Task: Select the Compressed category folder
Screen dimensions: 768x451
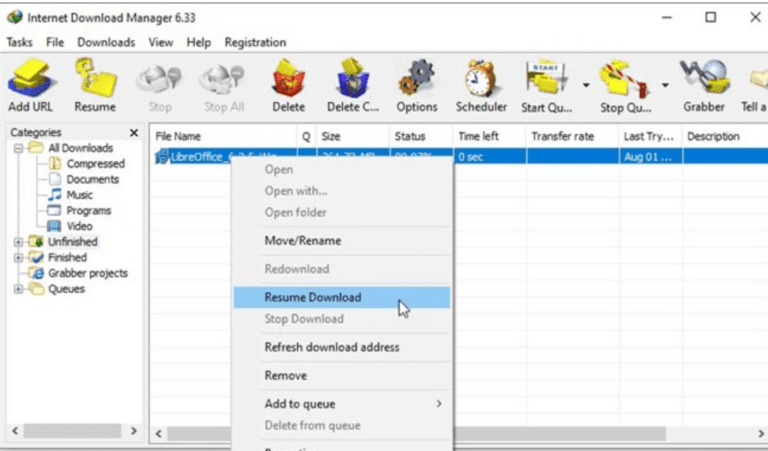Action: click(95, 164)
